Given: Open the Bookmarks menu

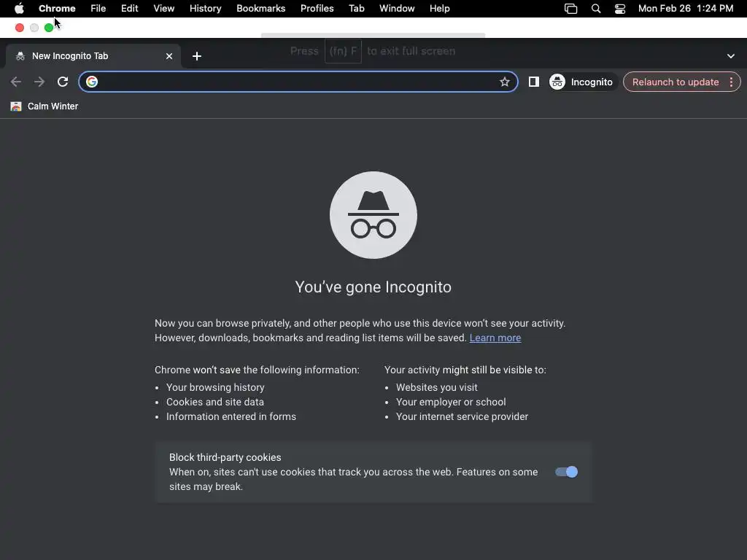Looking at the screenshot, I should [260, 9].
